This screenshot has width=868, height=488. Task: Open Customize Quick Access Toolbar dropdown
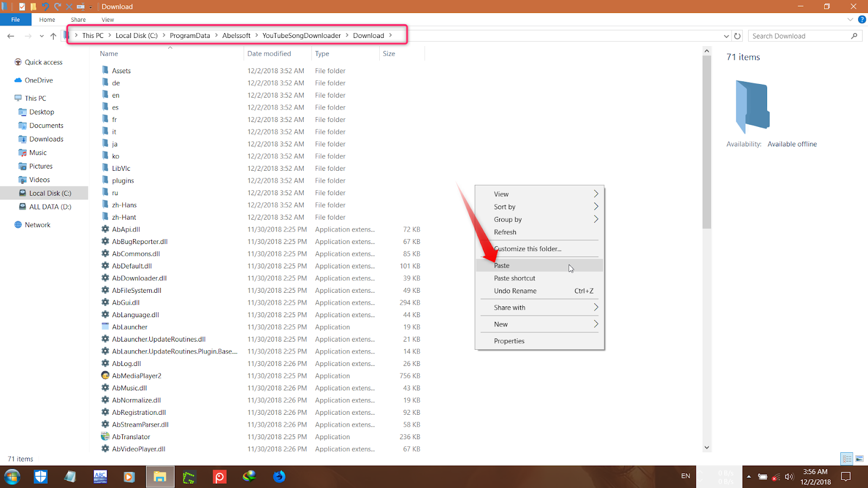point(91,7)
